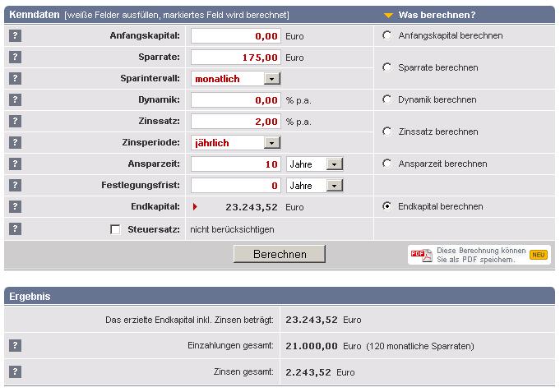
Task: Choose the Ansparzeit berechnen option
Action: [x=387, y=164]
